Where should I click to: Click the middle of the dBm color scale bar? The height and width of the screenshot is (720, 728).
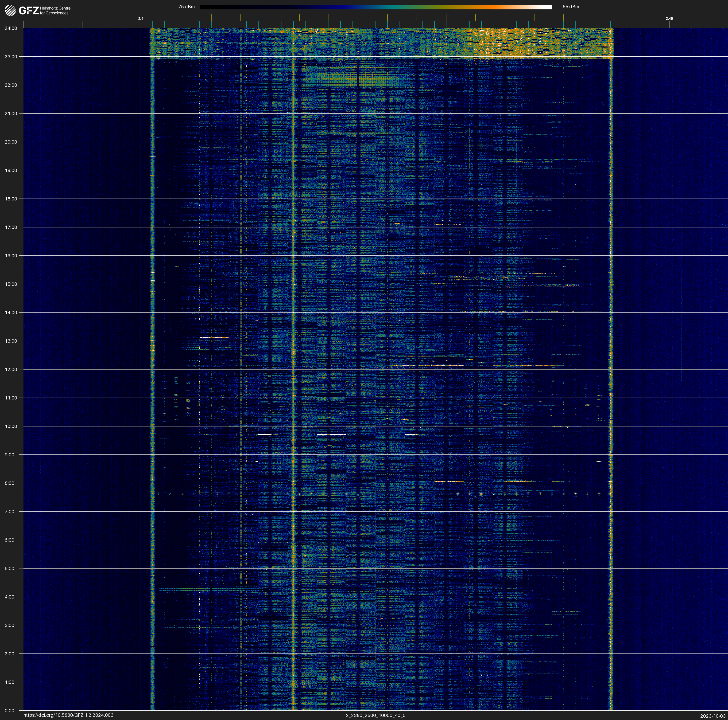(x=375, y=7)
